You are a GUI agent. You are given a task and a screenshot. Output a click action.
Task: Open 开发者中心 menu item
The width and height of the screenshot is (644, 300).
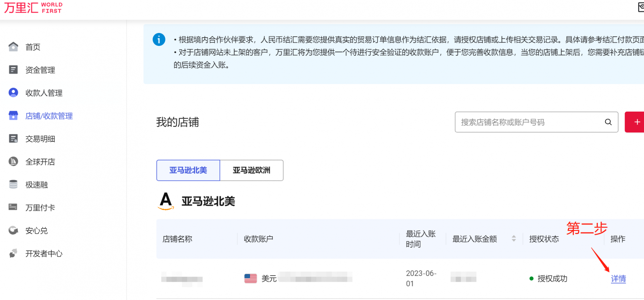click(x=44, y=254)
